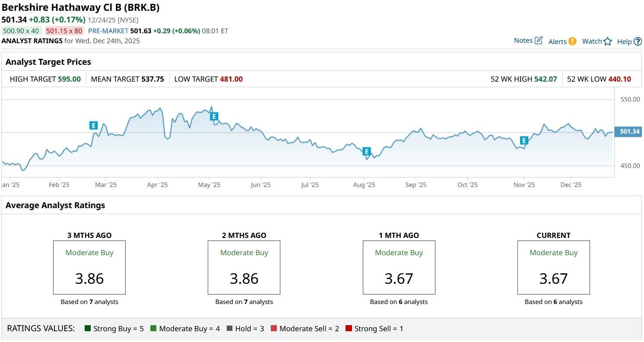Click the Watch link text

click(592, 41)
